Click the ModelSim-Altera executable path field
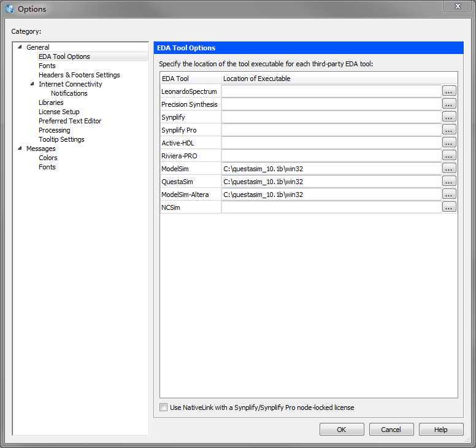Viewport: 476px width, 448px height. pos(331,195)
